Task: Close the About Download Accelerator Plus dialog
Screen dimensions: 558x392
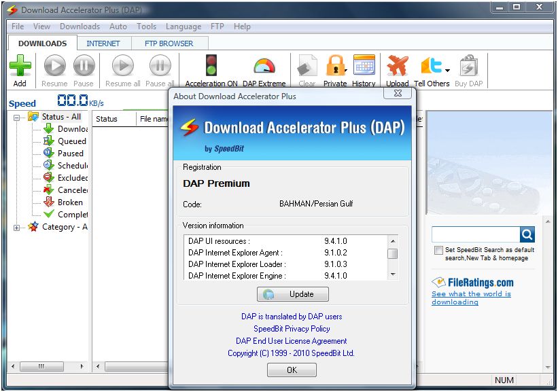Action: [398, 93]
